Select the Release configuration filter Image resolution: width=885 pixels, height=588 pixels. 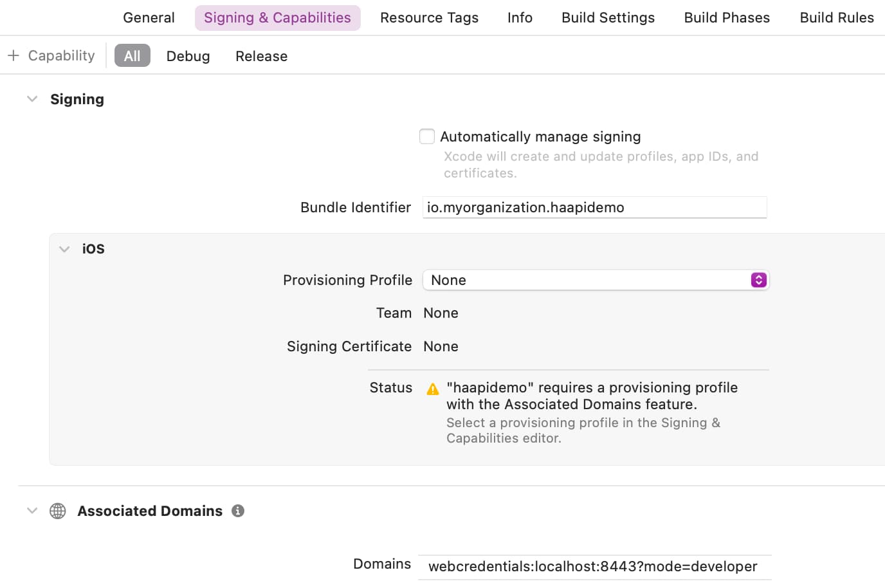pos(261,56)
